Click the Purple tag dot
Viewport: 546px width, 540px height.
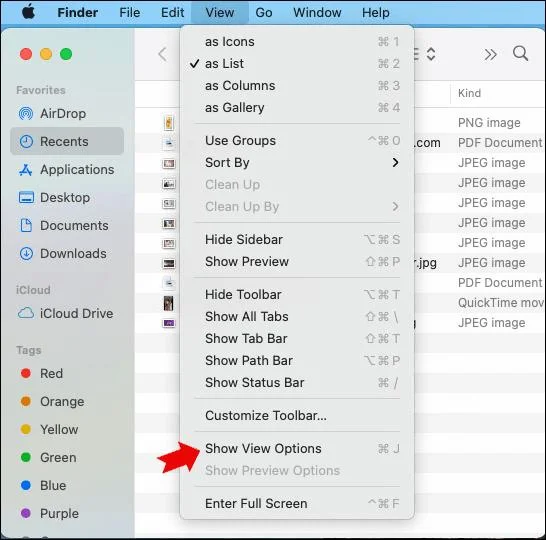pyautogui.click(x=26, y=513)
